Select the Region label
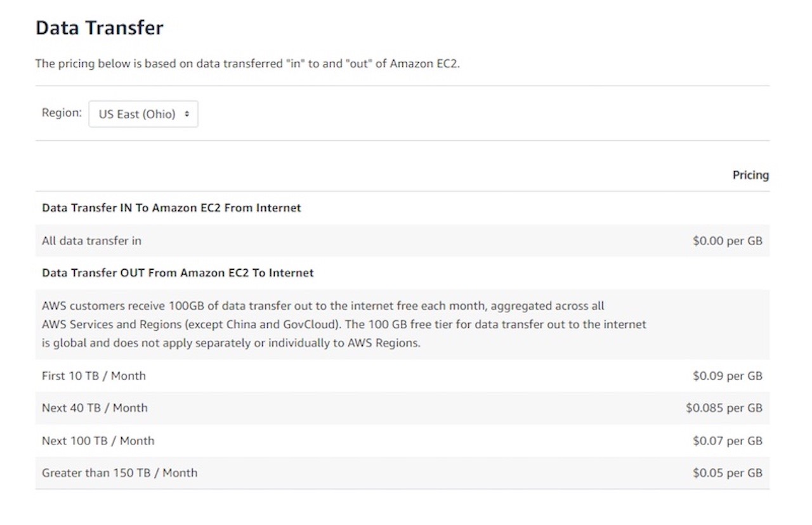The height and width of the screenshot is (525, 812). (x=61, y=113)
